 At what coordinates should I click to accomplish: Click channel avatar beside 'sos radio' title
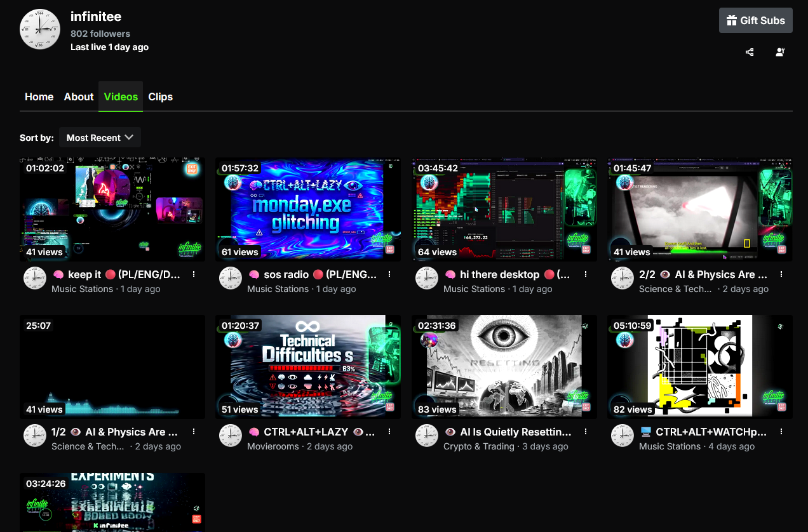231,278
